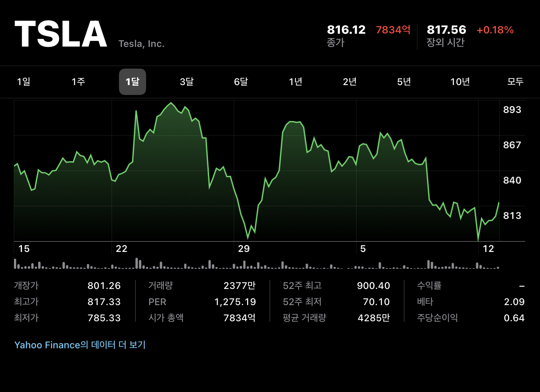The image size is (540, 392).
Task: Click the 867 price axis label
Action: coord(512,145)
